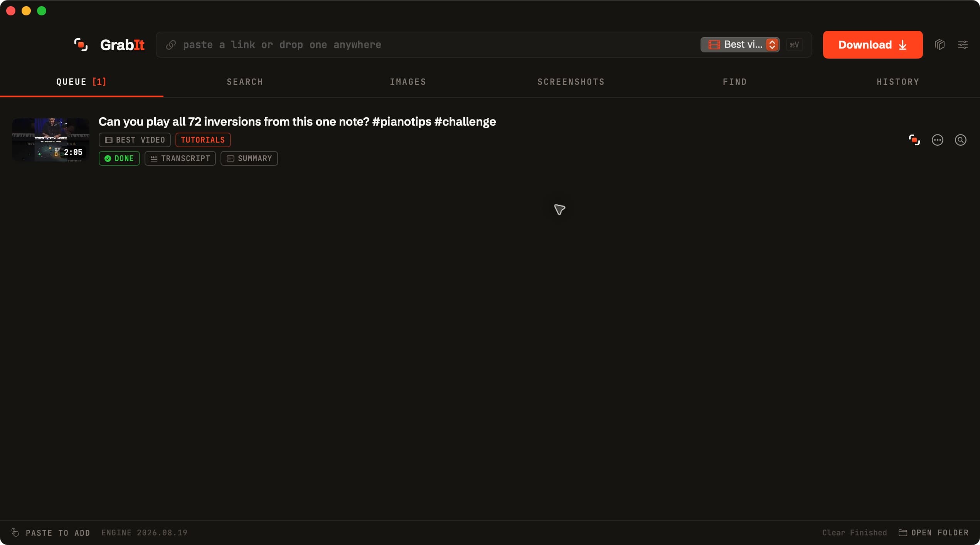Open the Screenshots tab
The width and height of the screenshot is (980, 545).
click(x=571, y=82)
